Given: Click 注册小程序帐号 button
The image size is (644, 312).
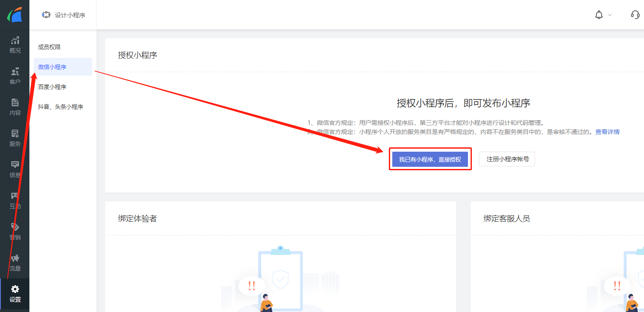Looking at the screenshot, I should tap(507, 159).
